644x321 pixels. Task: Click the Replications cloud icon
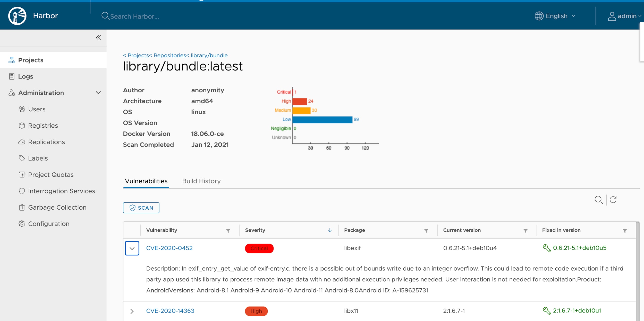click(22, 142)
